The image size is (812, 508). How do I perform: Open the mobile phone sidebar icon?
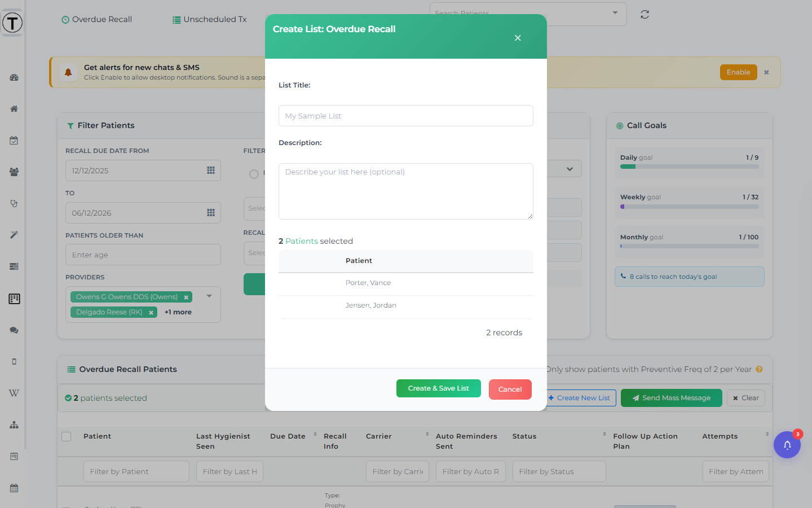[14, 362]
